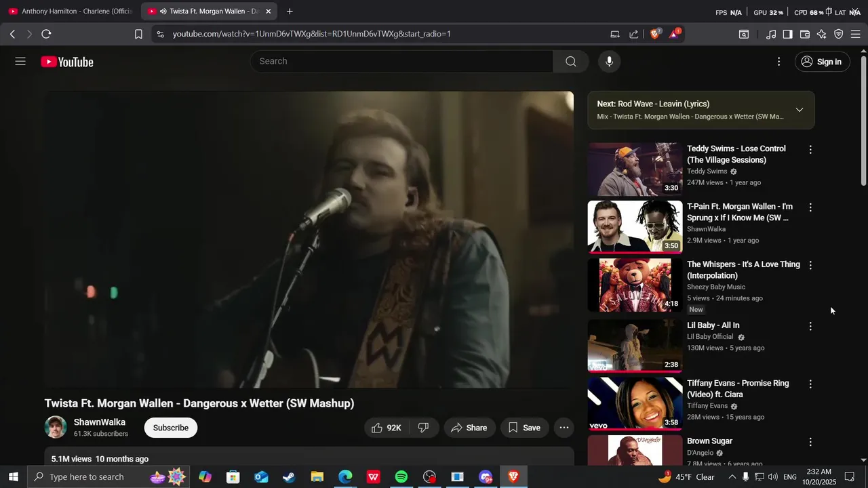Open Brown Sugar video title
This screenshot has width=868, height=488.
pyautogui.click(x=710, y=441)
